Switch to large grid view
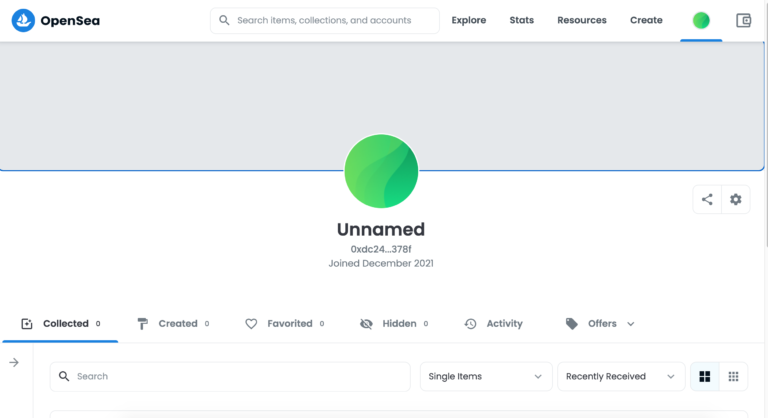Viewport: 768px width, 418px height. 705,376
